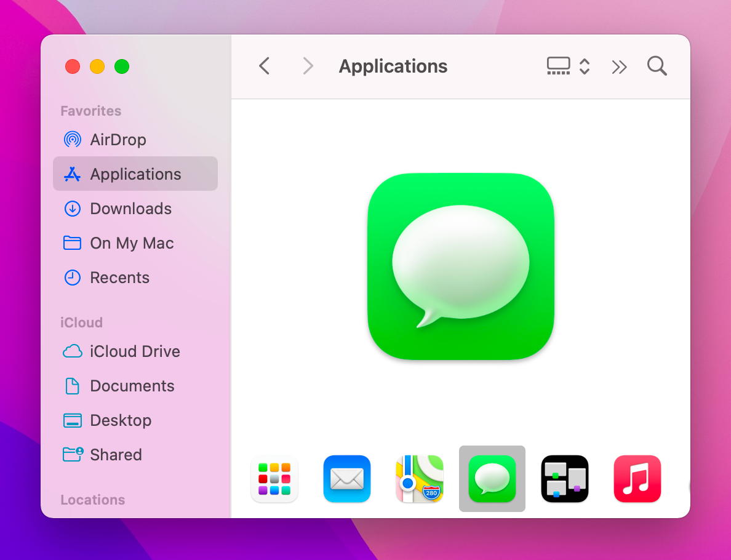Click the AirDrop radar icon
Image resolution: width=731 pixels, height=560 pixels.
point(72,140)
